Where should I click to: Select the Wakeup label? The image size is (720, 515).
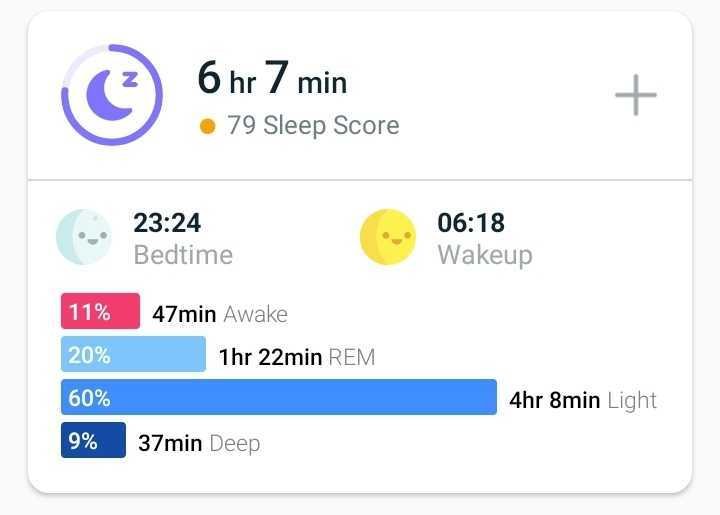(x=485, y=256)
